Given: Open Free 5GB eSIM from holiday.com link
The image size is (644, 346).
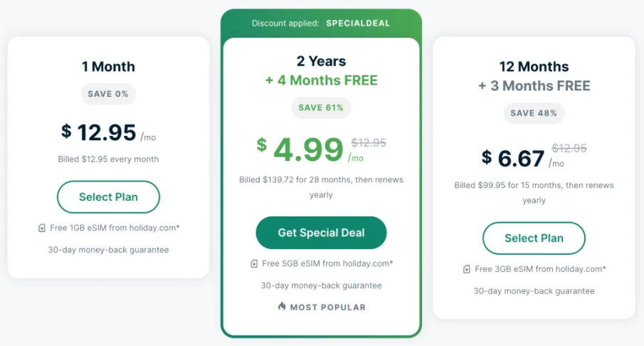Looking at the screenshot, I should [x=327, y=264].
